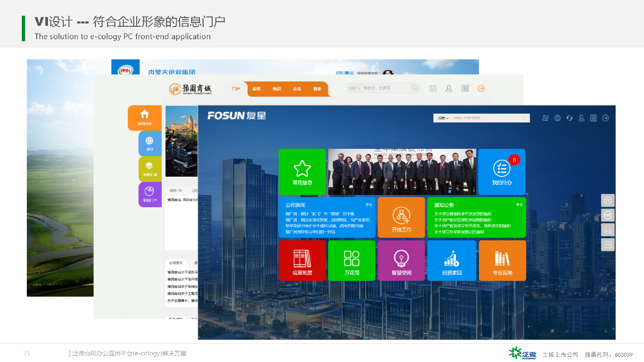Click the smiley face icon on right sidebar

click(608, 230)
